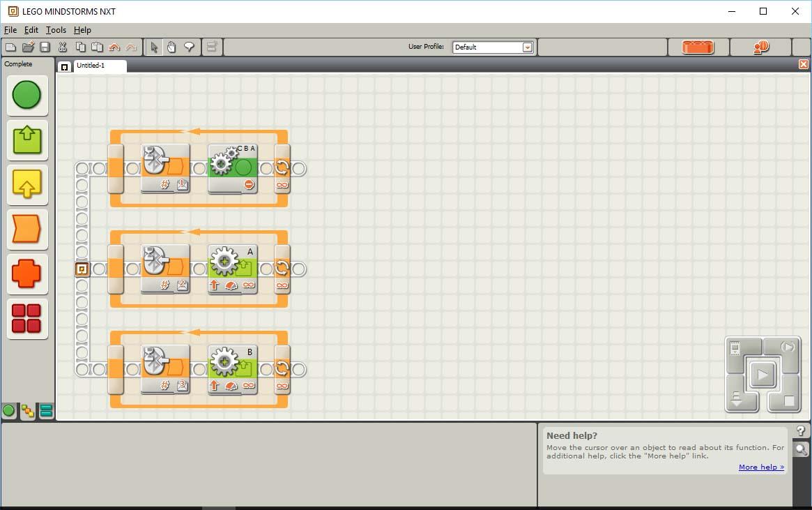The image size is (812, 510).
Task: Select the Comment speech bubble tool
Action: (189, 47)
